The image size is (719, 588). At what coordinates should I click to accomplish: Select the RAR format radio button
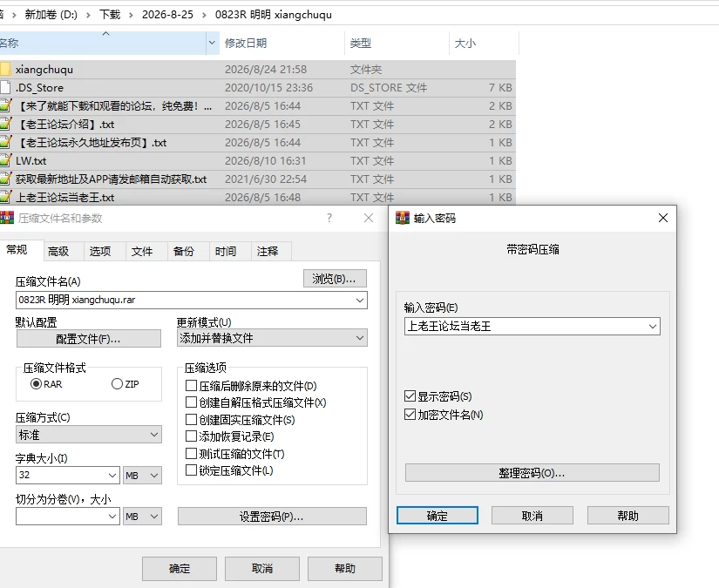coord(37,384)
